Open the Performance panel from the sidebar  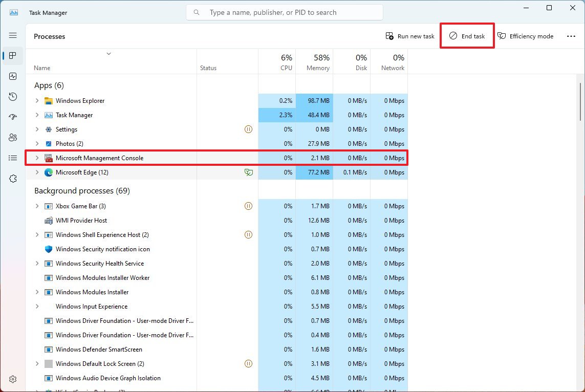point(13,76)
